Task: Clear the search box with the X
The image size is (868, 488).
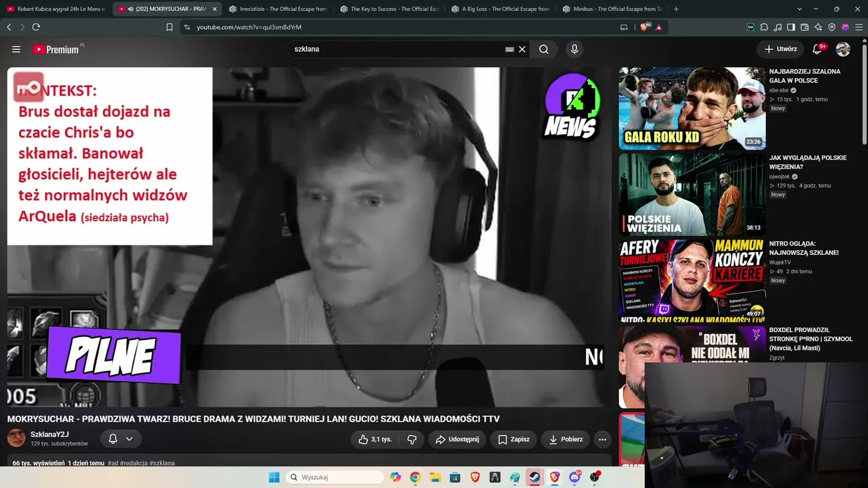Action: [x=522, y=49]
